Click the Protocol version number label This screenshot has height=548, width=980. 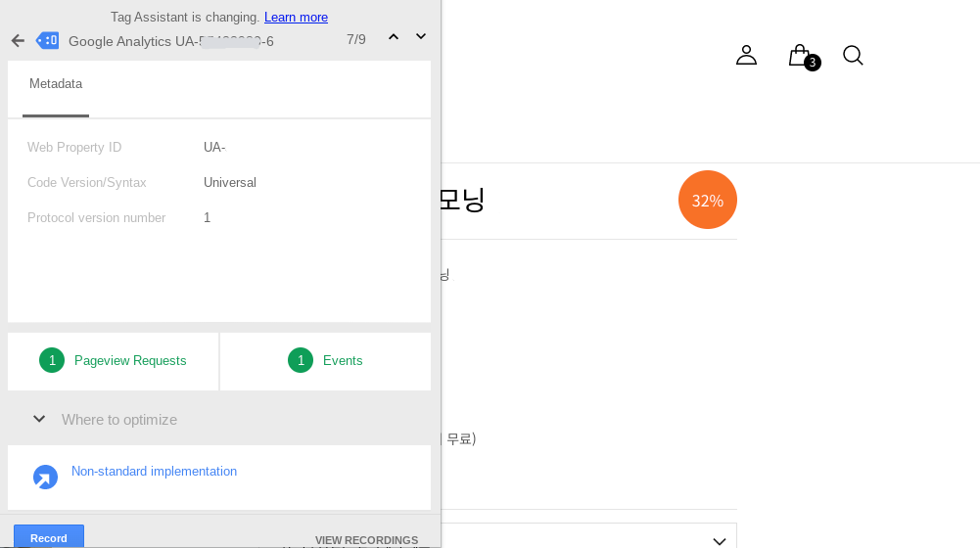[96, 218]
